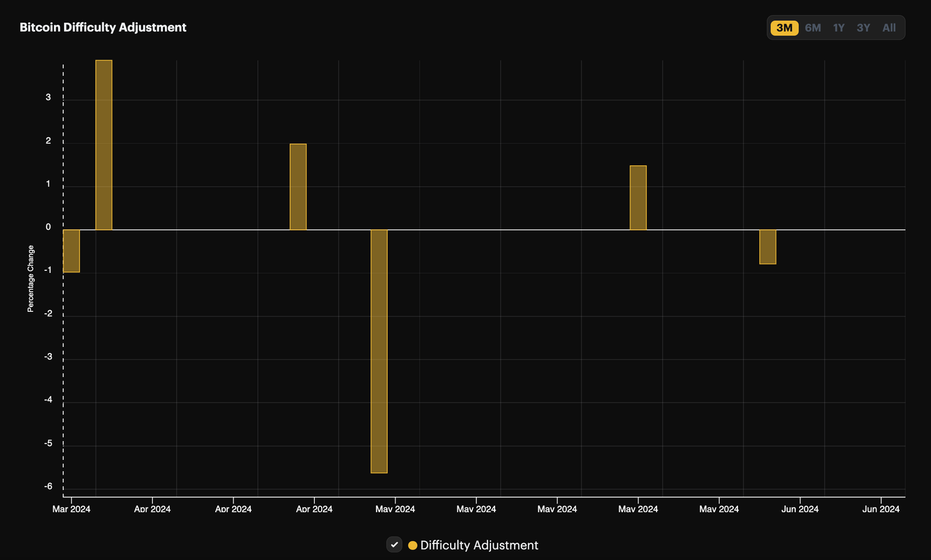Click the chart title Bitcoin Difficulty Adjustment
The height and width of the screenshot is (560, 931).
coord(103,27)
